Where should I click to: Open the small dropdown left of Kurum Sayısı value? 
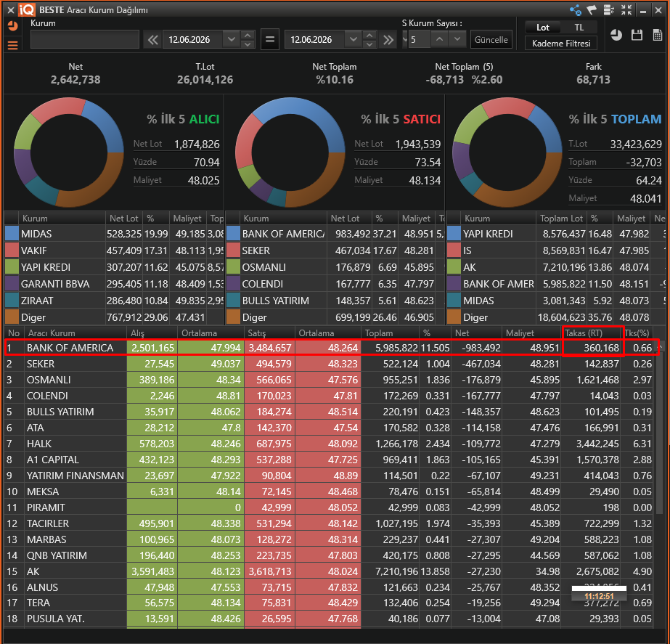point(405,40)
